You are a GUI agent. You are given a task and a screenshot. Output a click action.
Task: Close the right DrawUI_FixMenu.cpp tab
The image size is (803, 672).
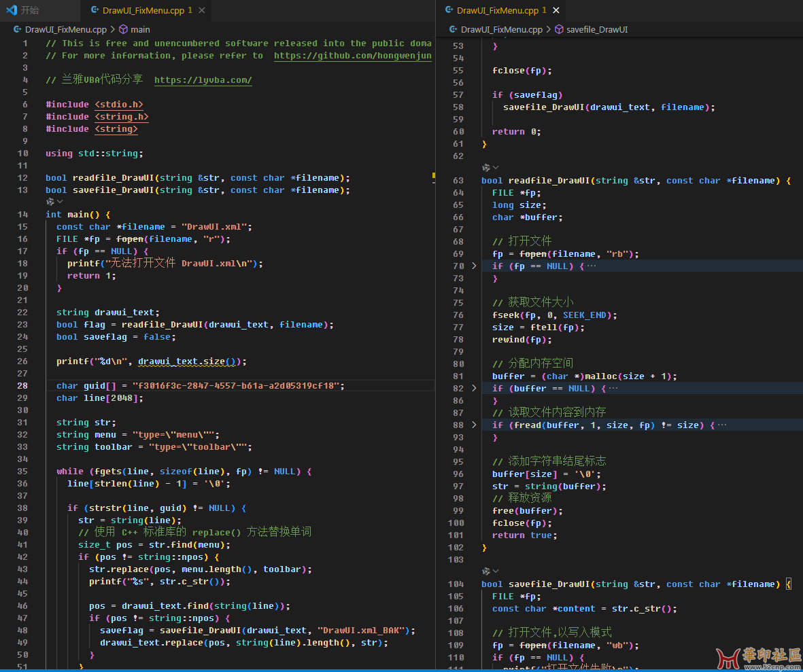(556, 10)
